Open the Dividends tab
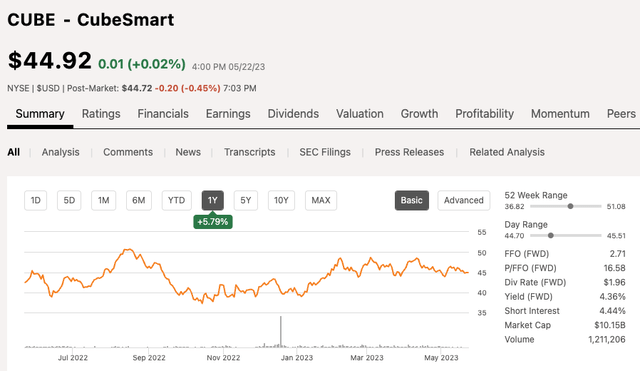The height and width of the screenshot is (371, 640). [x=293, y=114]
